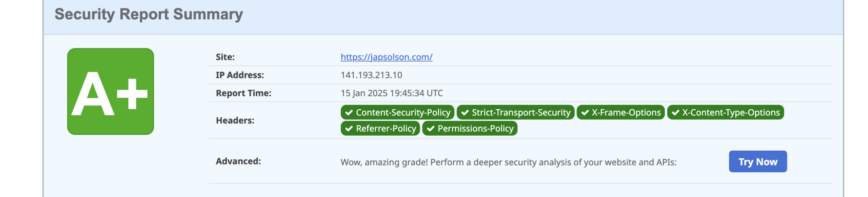Click the report time 15 Jan 2025 value
868x197 pixels.
[392, 93]
